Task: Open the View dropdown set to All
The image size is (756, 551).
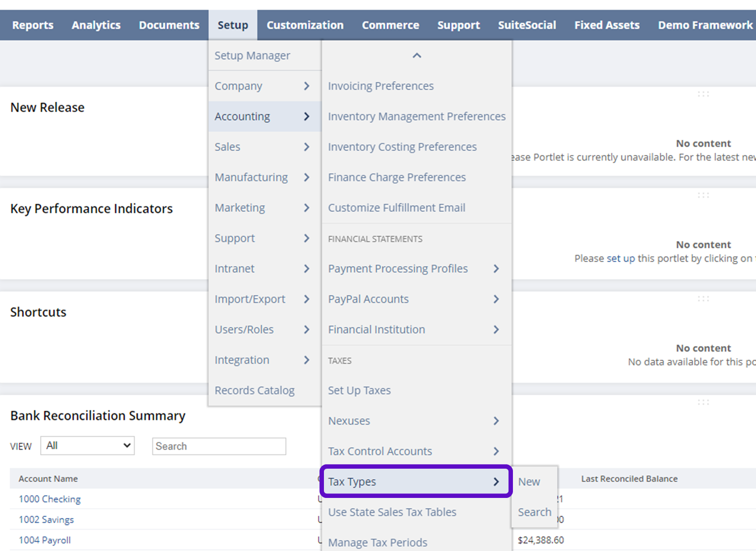Action: (x=87, y=446)
